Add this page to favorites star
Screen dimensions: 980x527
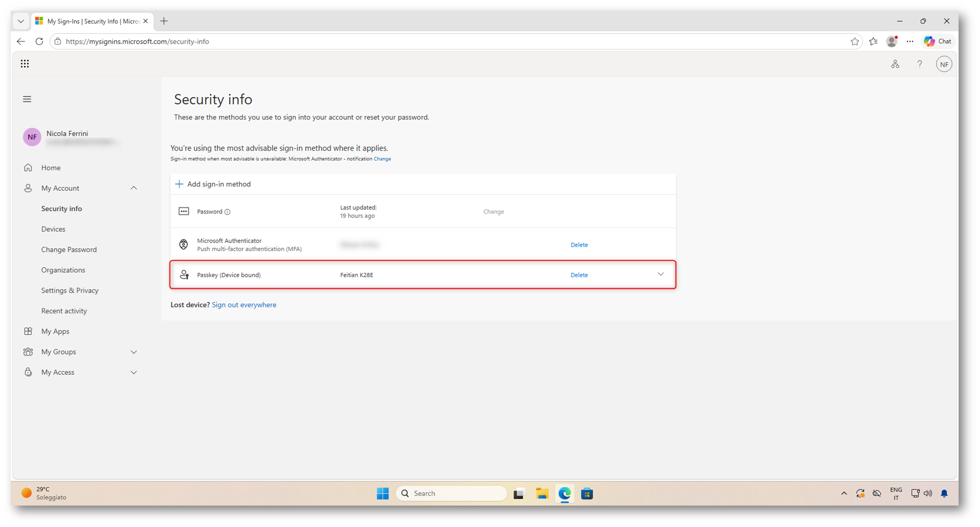point(854,41)
